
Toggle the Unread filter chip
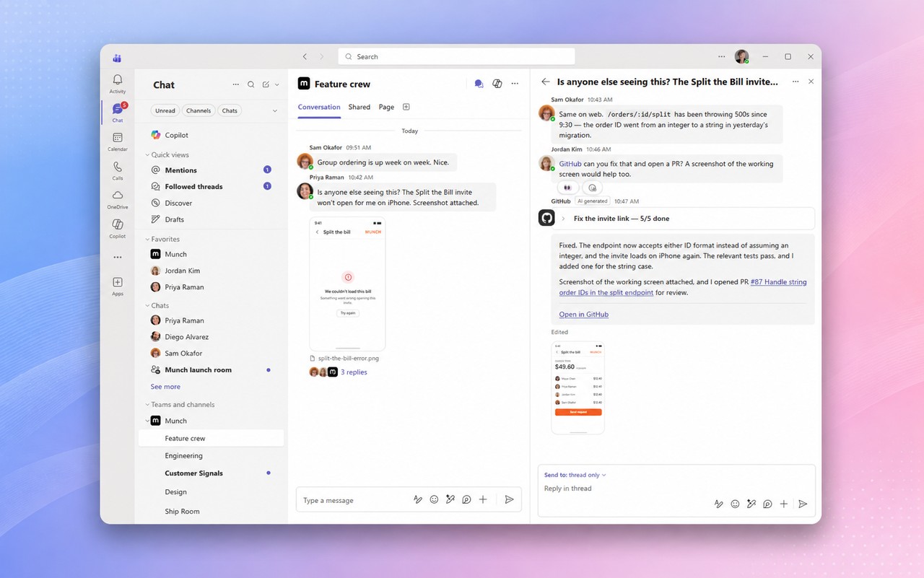pos(165,110)
